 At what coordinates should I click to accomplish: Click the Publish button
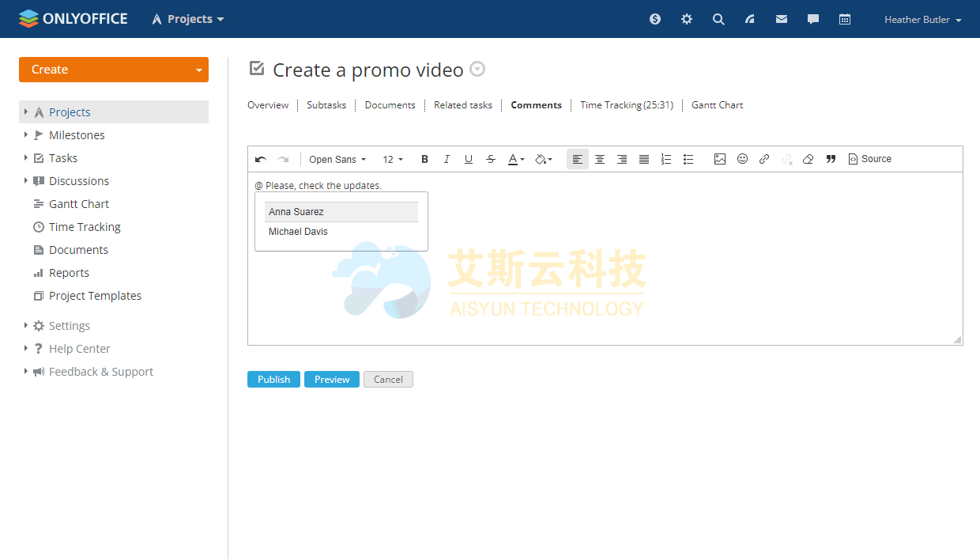[273, 380]
